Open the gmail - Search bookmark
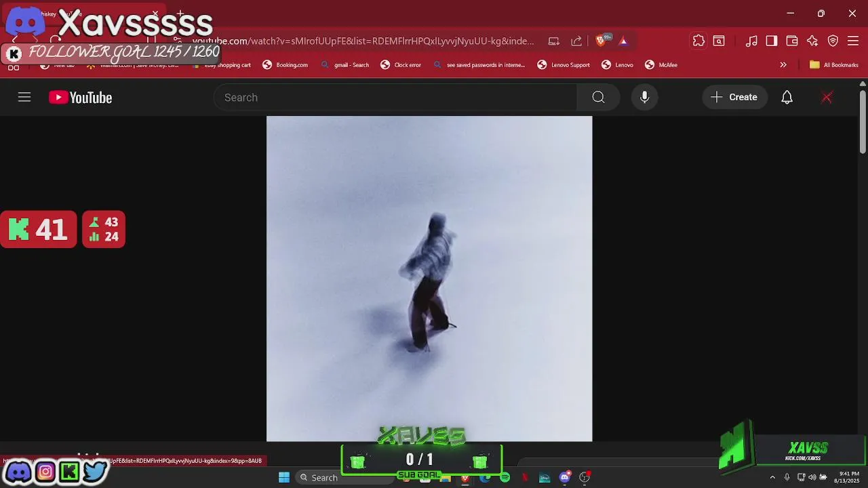Image resolution: width=868 pixels, height=488 pixels. [x=344, y=65]
